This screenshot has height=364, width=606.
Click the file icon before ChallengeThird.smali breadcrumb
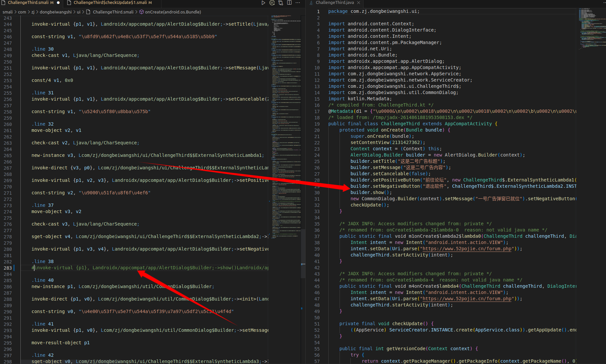coord(88,12)
